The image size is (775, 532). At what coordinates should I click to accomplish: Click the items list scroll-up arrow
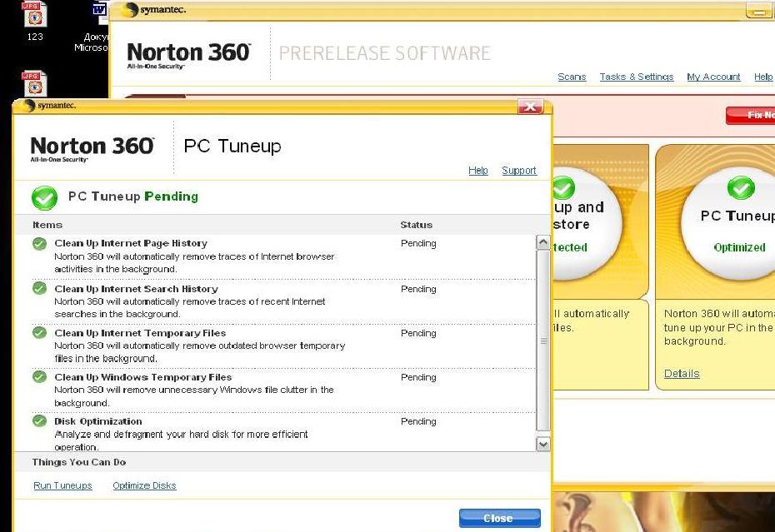(x=543, y=242)
